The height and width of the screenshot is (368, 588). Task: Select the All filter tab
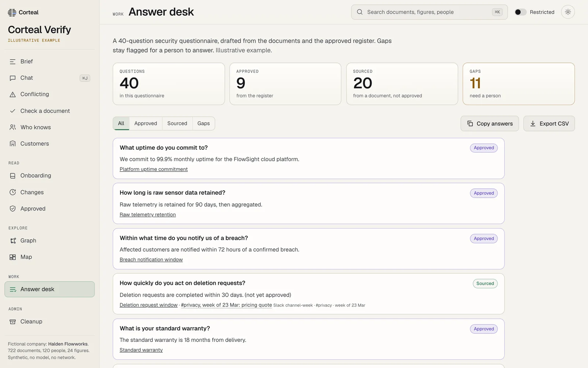[x=121, y=124]
